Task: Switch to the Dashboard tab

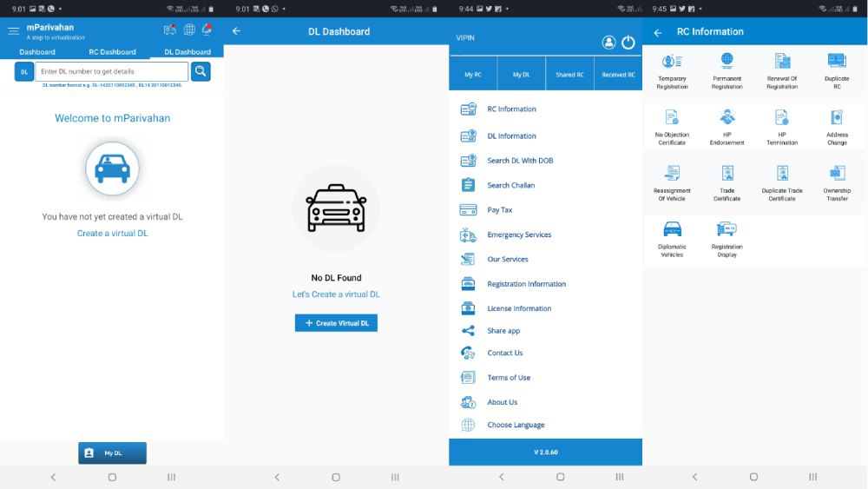Action: coord(37,52)
